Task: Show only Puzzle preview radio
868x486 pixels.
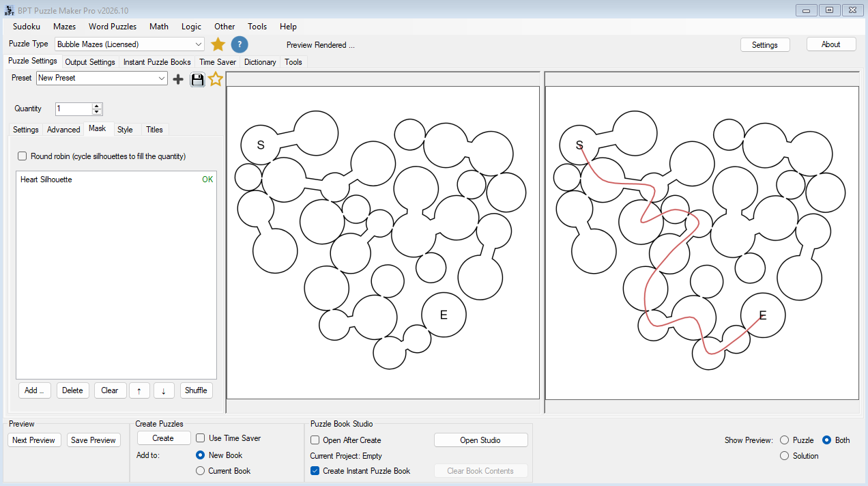Action: (784, 440)
